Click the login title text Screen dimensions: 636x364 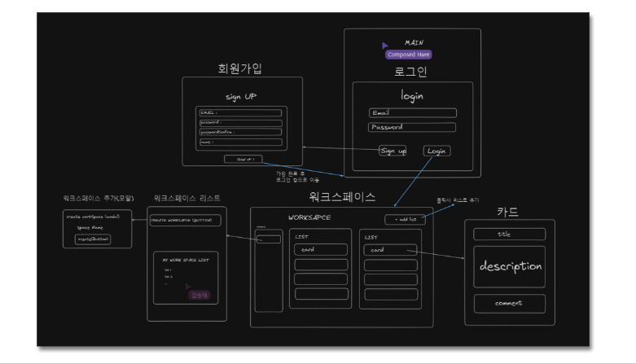(412, 96)
